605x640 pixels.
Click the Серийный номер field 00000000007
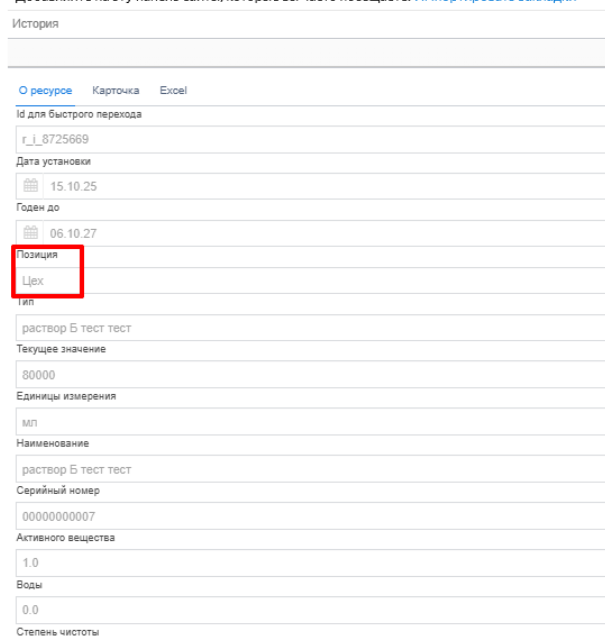click(x=310, y=516)
